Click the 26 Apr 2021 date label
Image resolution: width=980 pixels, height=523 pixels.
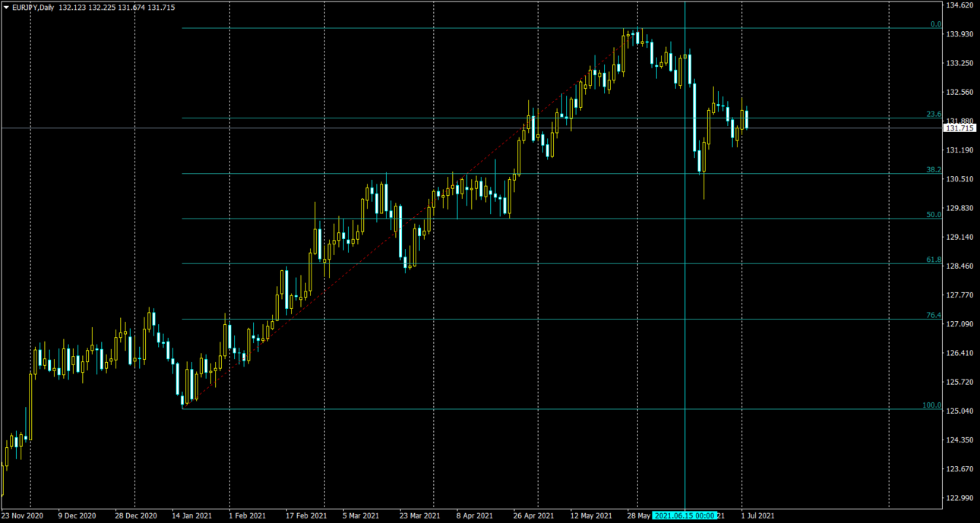(533, 515)
